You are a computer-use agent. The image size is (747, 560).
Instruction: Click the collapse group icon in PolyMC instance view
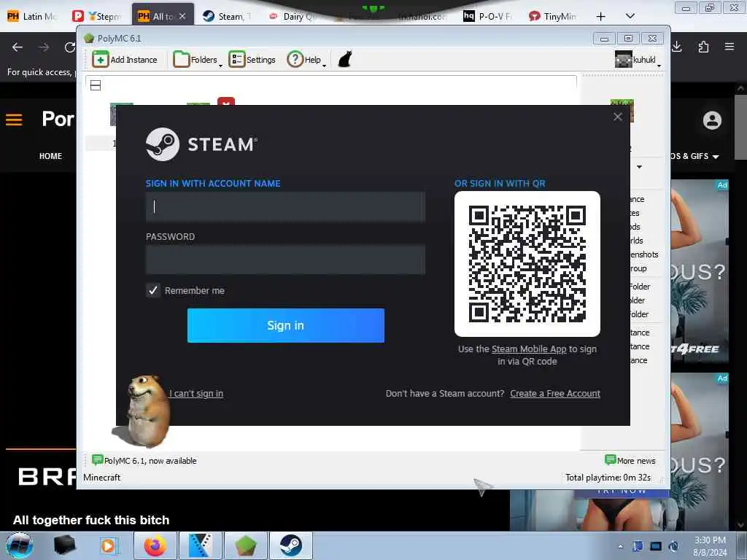pyautogui.click(x=96, y=85)
